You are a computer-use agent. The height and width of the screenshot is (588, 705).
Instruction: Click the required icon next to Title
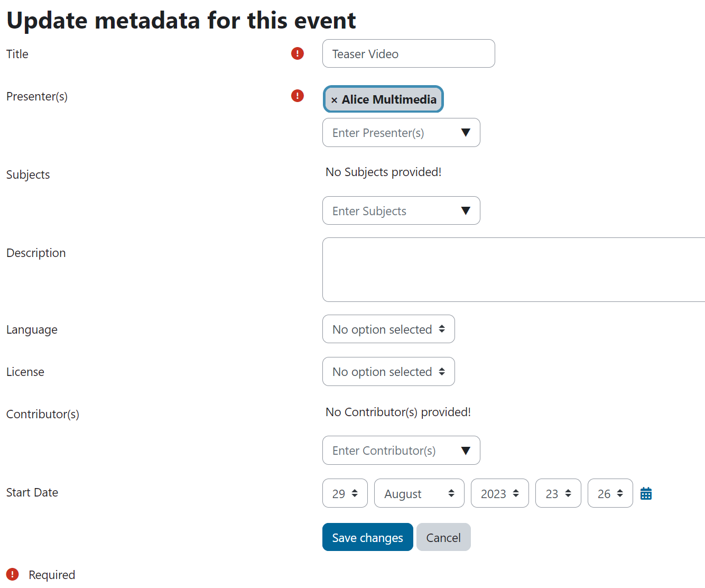298,53
